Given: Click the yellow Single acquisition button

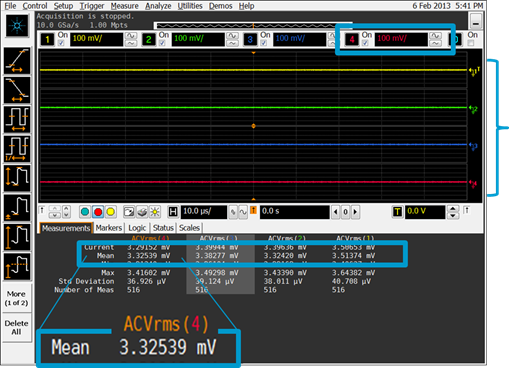Looking at the screenshot, I should click(x=111, y=212).
